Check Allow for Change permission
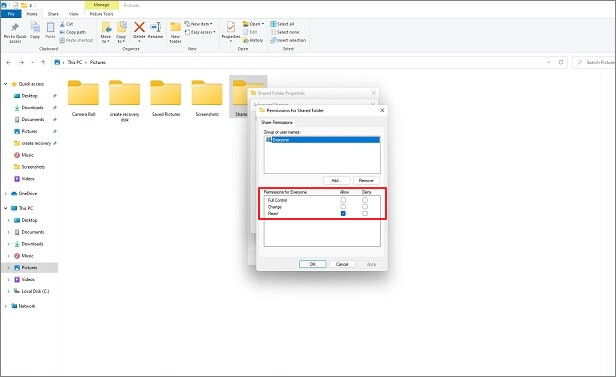Screen dimensions: 616x377 (343, 207)
